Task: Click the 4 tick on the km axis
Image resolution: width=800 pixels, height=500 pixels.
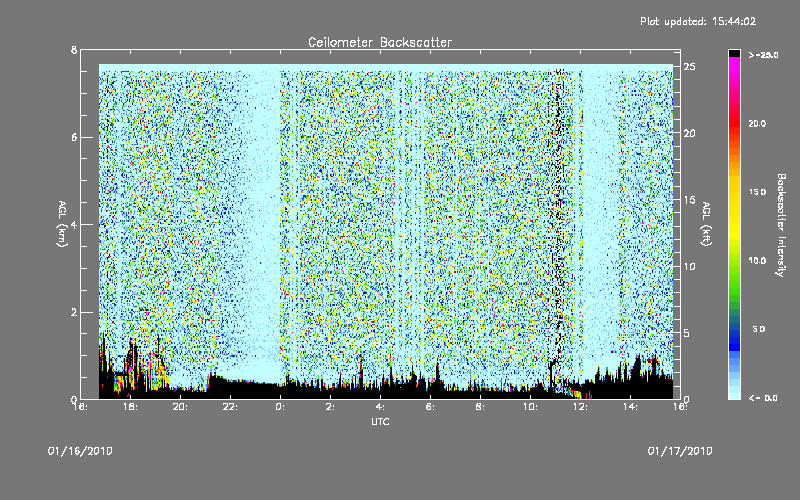Action: 74,224
